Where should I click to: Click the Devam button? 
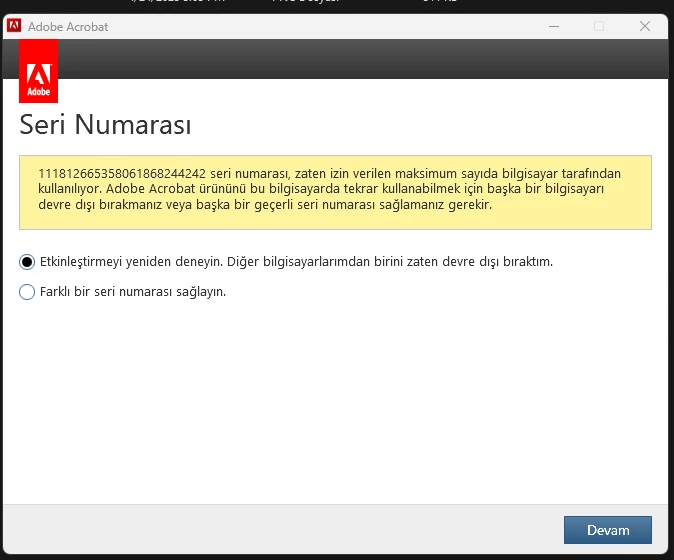(x=607, y=530)
